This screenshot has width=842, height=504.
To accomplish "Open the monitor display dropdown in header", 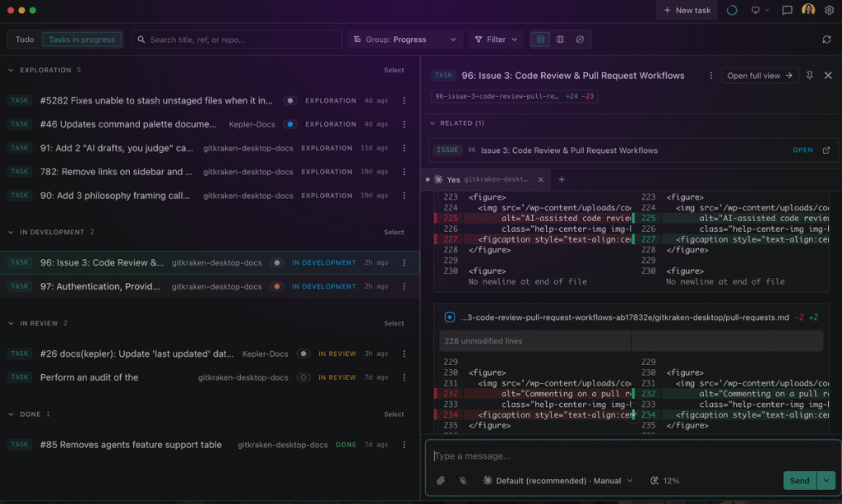I will [x=760, y=10].
